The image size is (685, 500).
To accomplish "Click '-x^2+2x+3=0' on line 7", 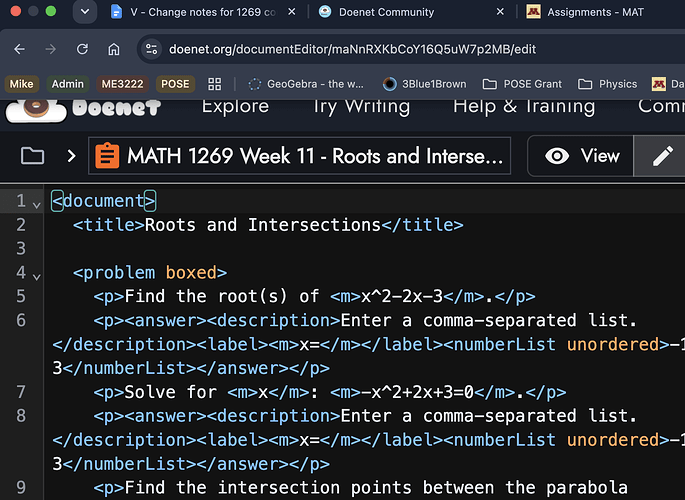I will point(418,392).
